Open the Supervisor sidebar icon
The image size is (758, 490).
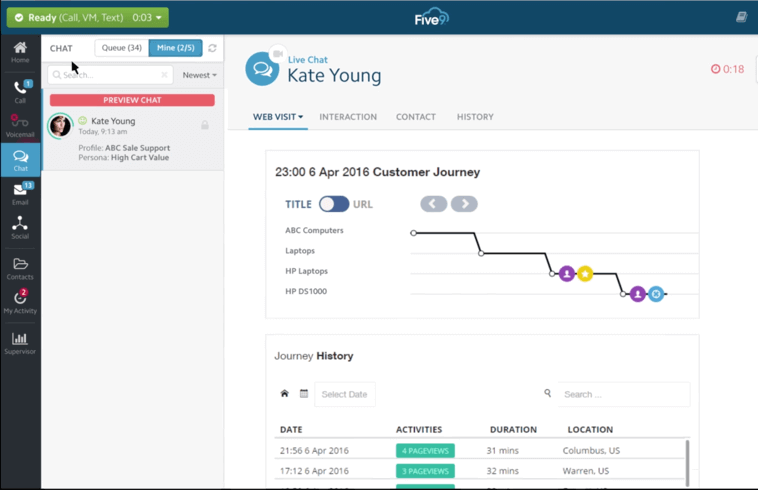(x=20, y=344)
